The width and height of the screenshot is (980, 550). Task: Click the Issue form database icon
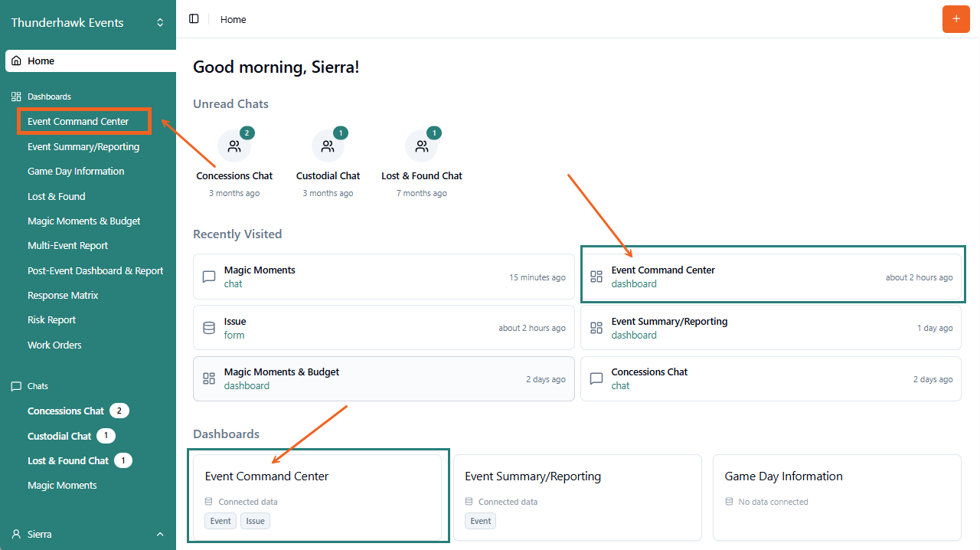[x=209, y=328]
